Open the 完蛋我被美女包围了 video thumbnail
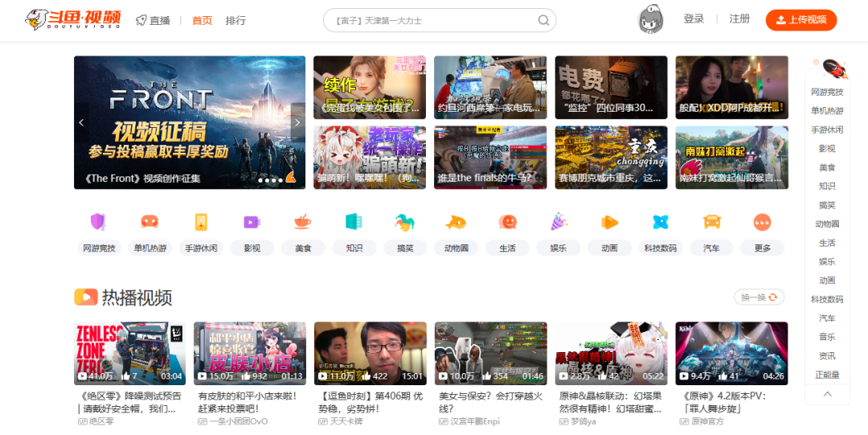 click(x=370, y=87)
